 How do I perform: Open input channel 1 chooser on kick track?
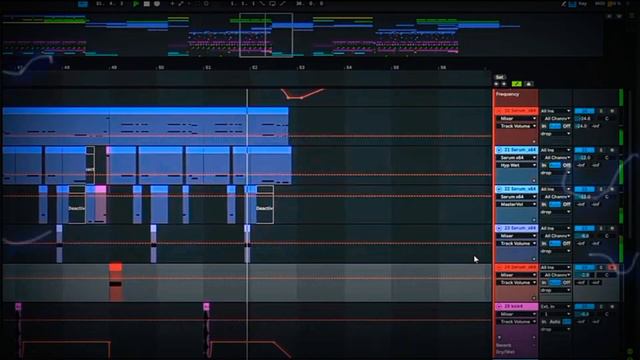click(x=555, y=314)
